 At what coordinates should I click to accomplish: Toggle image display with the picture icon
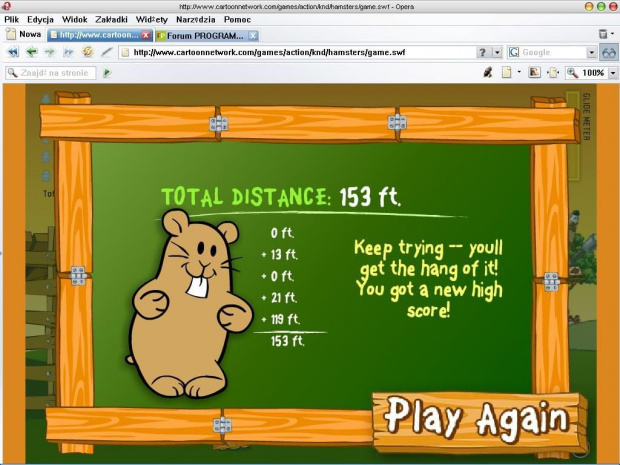(534, 73)
